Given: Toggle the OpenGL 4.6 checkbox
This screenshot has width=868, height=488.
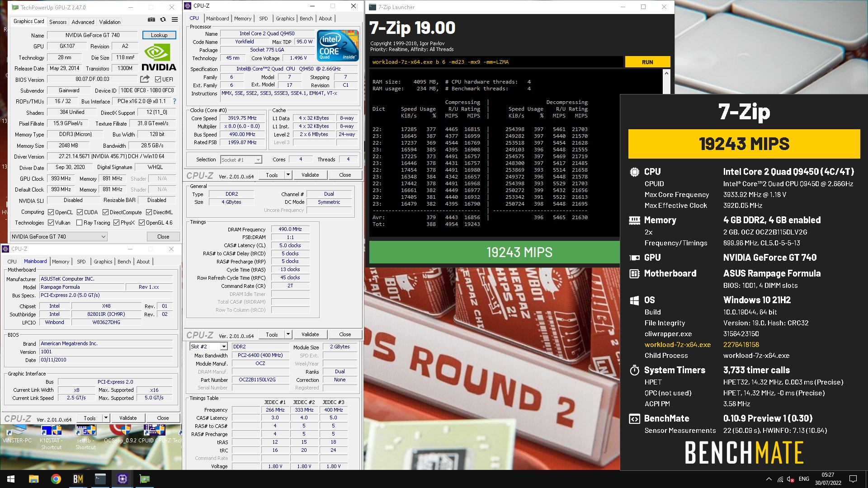Looking at the screenshot, I should pyautogui.click(x=142, y=223).
